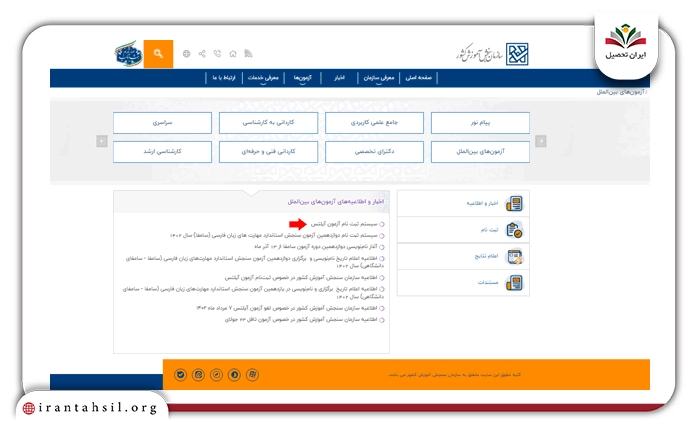Open سیستم ثبت نام آزمون آیلتس link
700x430 pixels.
click(x=344, y=224)
